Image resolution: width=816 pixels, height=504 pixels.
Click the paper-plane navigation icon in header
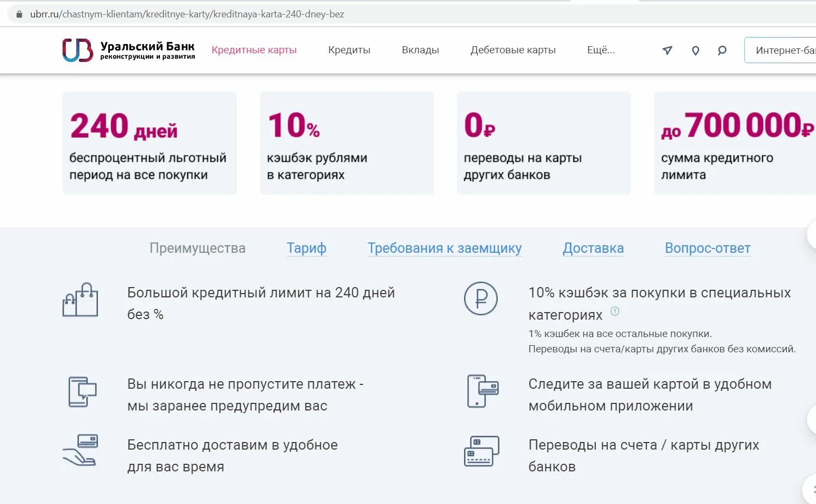pyautogui.click(x=667, y=51)
